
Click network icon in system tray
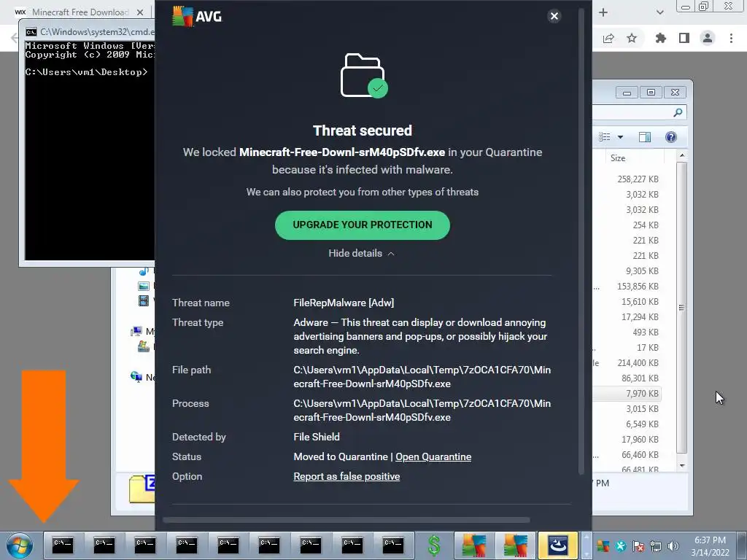click(x=656, y=545)
